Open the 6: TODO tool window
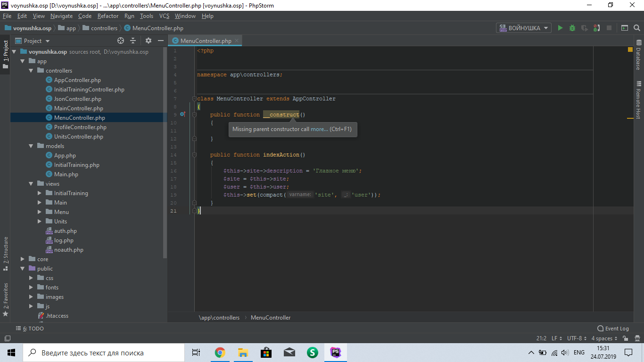The width and height of the screenshot is (644, 362). coord(30,329)
